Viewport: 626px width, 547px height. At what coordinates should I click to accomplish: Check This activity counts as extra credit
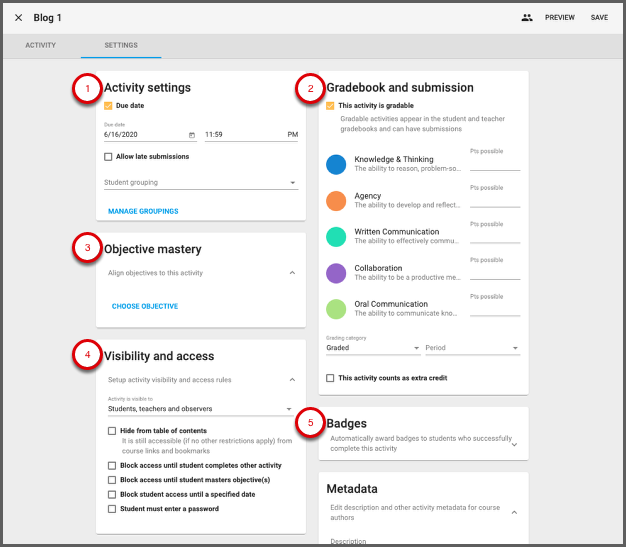(x=331, y=378)
